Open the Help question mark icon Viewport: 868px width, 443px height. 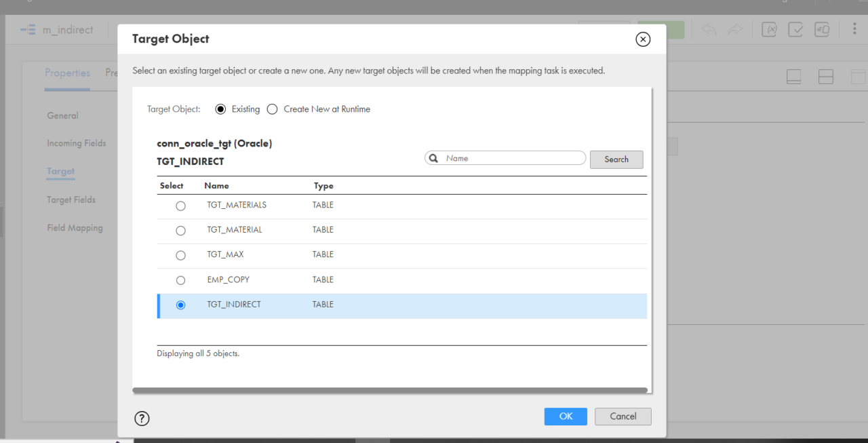pyautogui.click(x=142, y=419)
